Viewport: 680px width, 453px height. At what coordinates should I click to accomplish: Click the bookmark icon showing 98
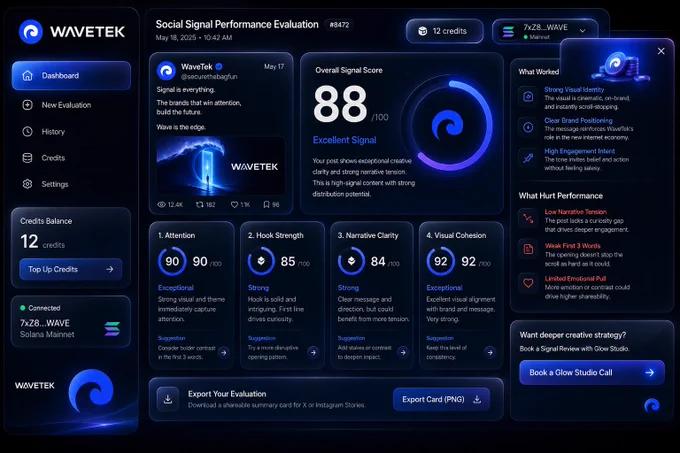266,205
